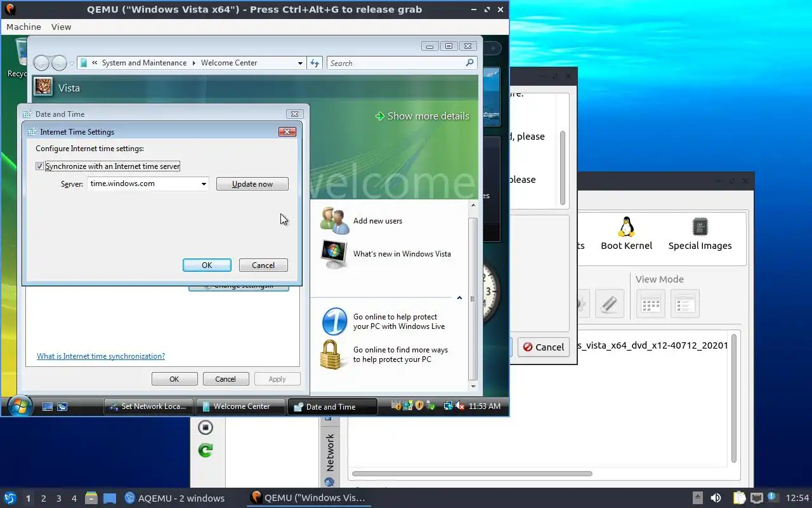Image resolution: width=812 pixels, height=508 pixels.
Task: Open the recent pages arrow beside Forward button
Action: [72, 63]
